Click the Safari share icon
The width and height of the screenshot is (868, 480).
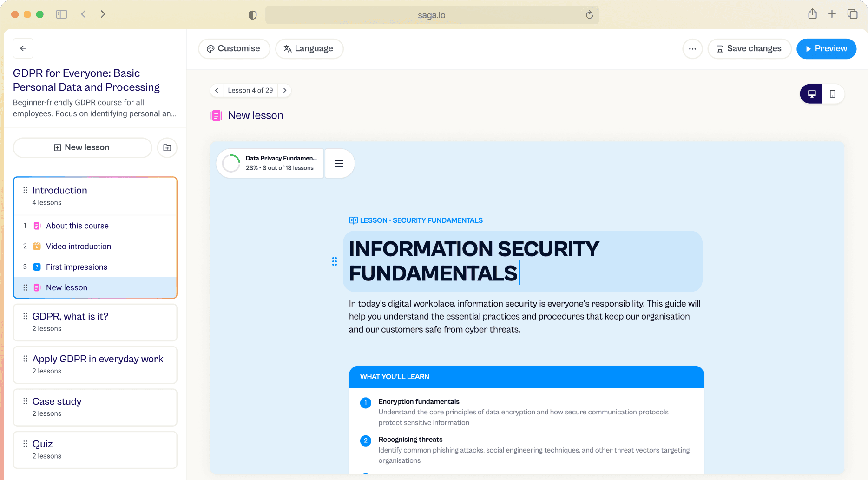[812, 14]
